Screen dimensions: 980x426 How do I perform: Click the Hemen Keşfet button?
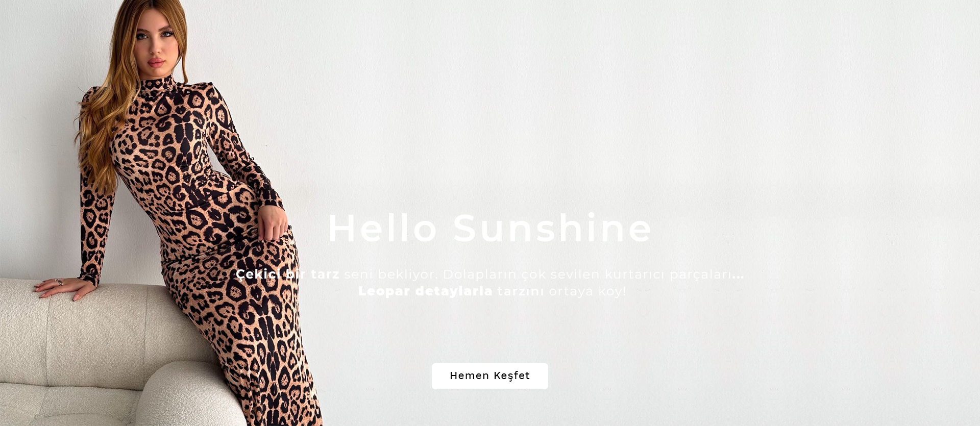[489, 376]
